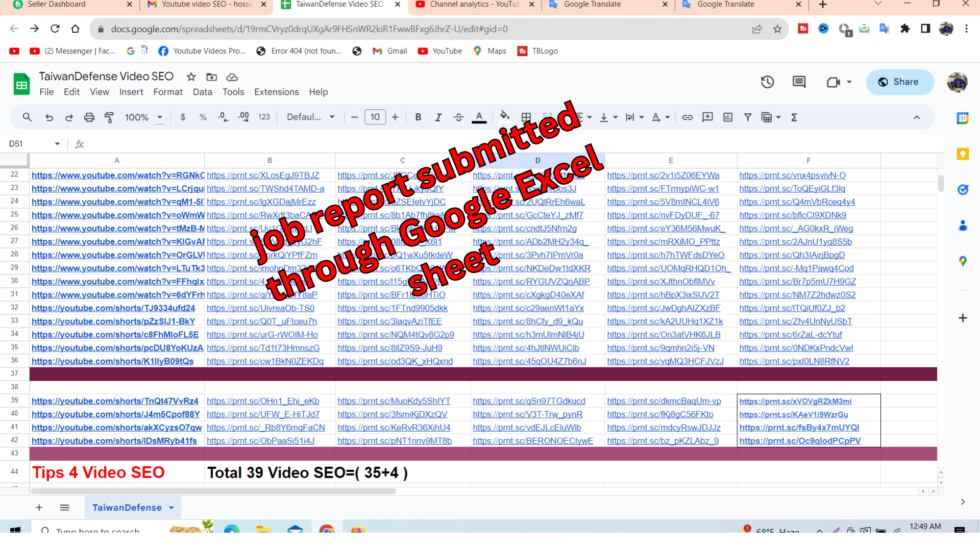This screenshot has width=980, height=551.
Task: Open version history clock icon
Action: [767, 82]
